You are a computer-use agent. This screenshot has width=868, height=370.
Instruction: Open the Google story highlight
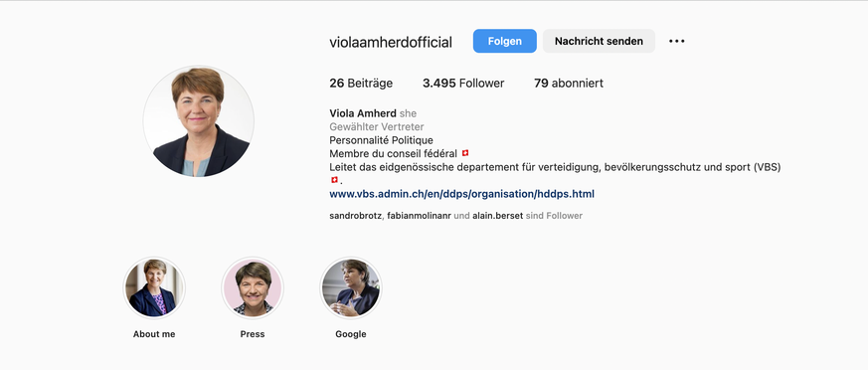click(351, 287)
